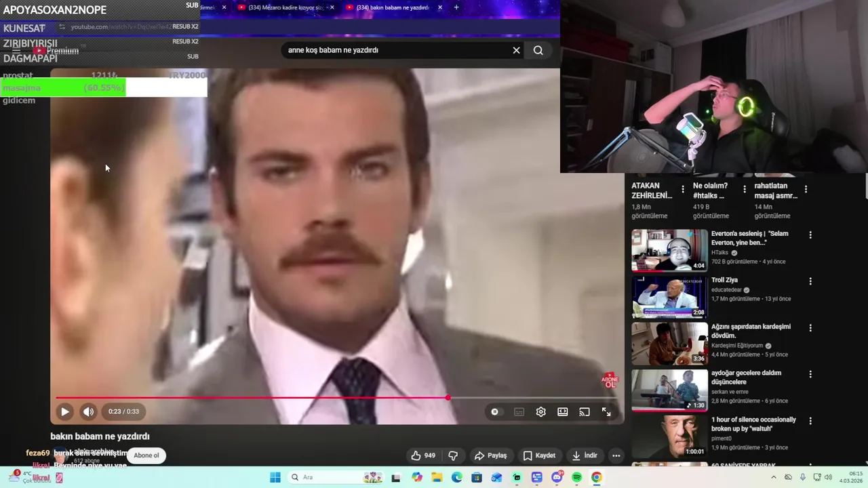Click the YouTube search input field
This screenshot has height=488, width=868.
pos(395,50)
